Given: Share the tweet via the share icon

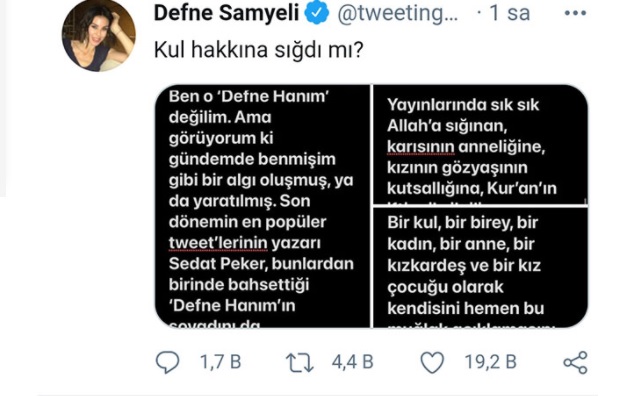Looking at the screenshot, I should click(x=576, y=362).
